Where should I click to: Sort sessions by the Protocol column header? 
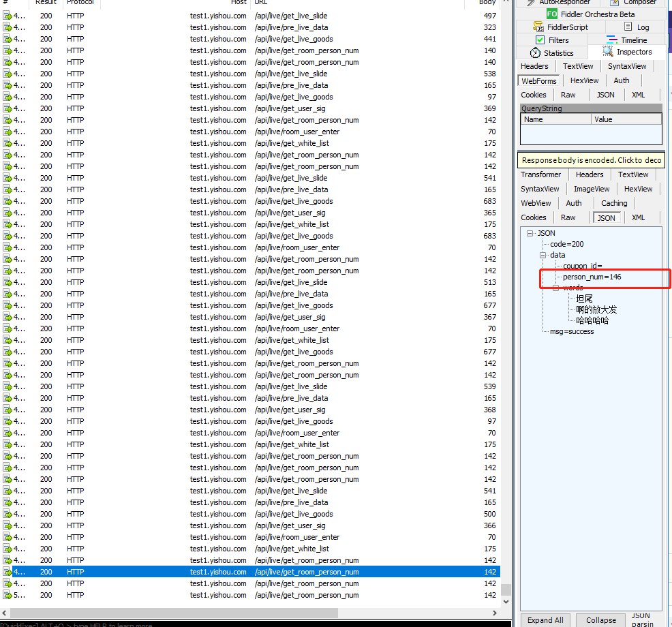[80, 2]
